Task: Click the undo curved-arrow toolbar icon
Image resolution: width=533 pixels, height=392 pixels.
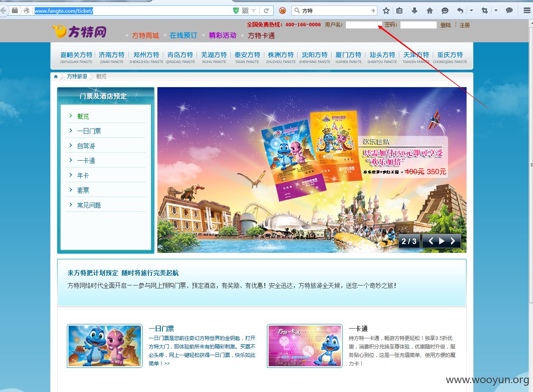Action: pos(460,11)
